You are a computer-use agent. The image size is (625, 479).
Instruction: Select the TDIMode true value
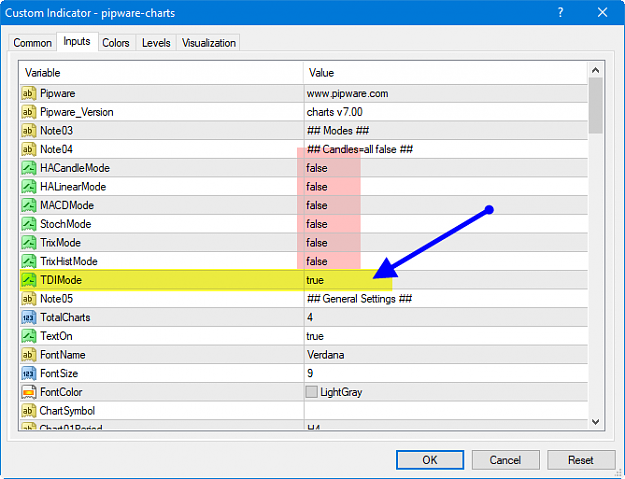point(315,280)
